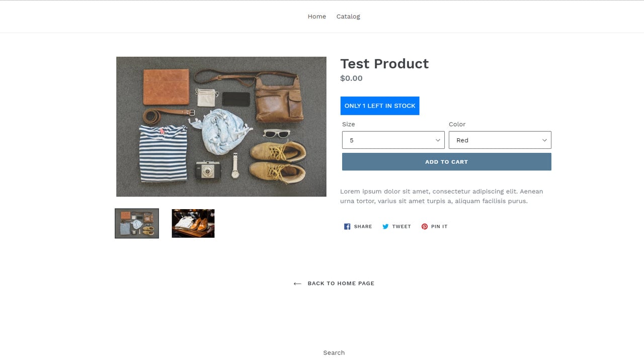Go to Home in navigation
This screenshot has height=362, width=644.
tap(317, 17)
